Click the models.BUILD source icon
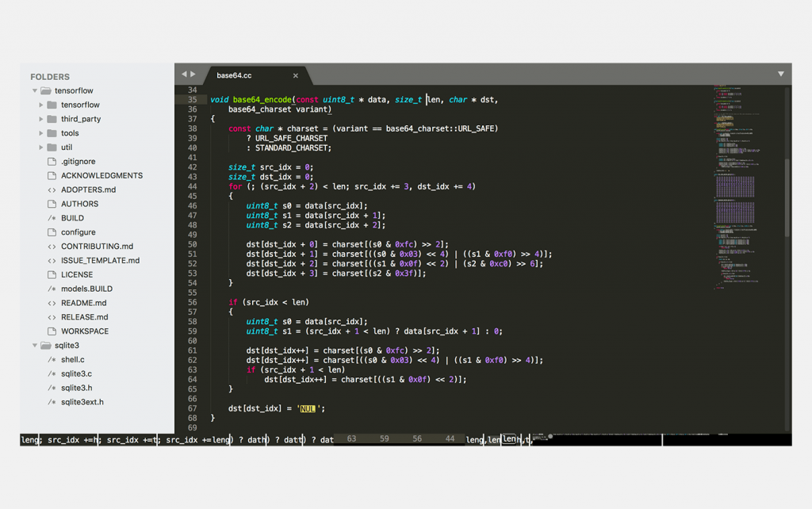This screenshot has height=509, width=812. pyautogui.click(x=52, y=289)
